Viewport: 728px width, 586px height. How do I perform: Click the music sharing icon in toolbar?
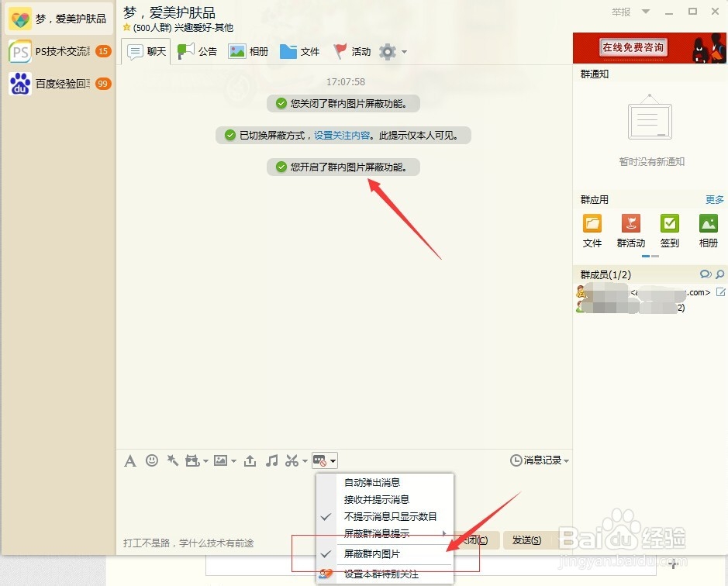coord(271,460)
